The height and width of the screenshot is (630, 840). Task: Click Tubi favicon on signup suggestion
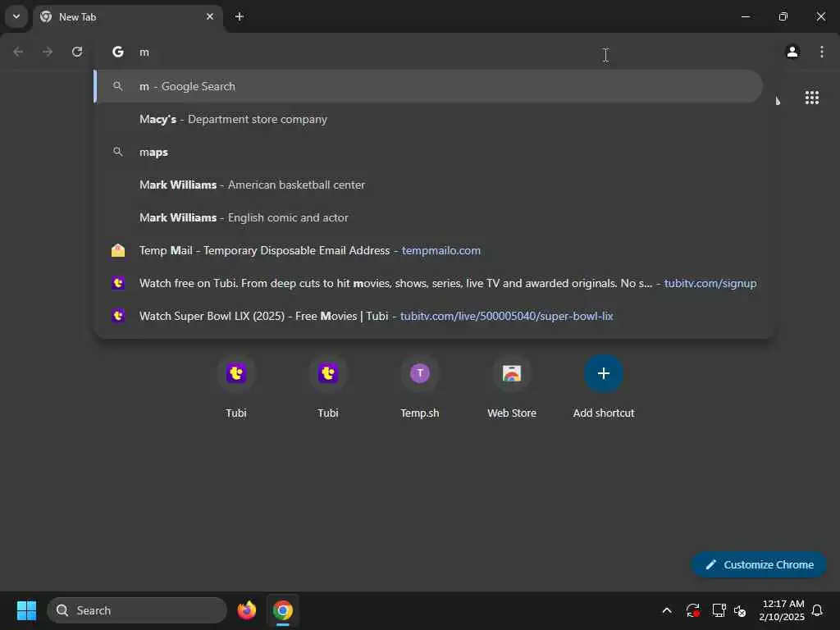coord(118,283)
